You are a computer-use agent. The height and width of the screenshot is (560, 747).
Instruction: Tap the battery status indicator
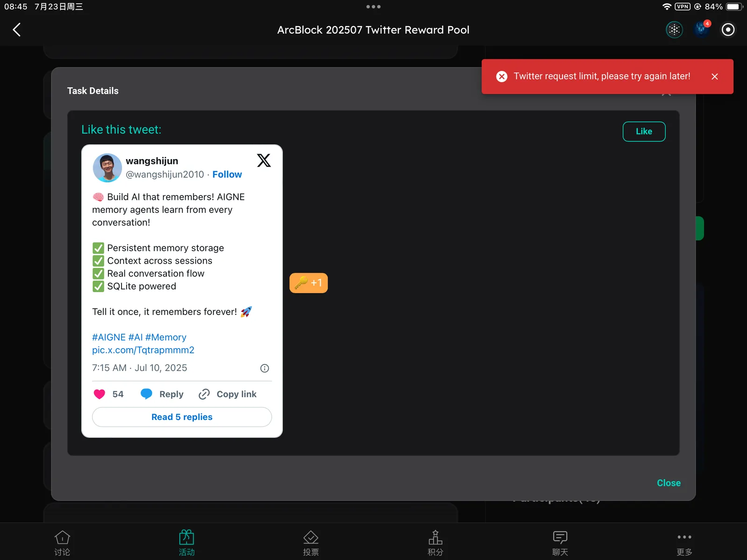tap(734, 7)
